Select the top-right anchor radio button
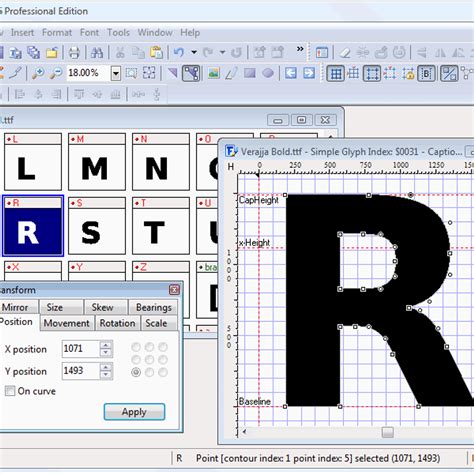 click(163, 347)
